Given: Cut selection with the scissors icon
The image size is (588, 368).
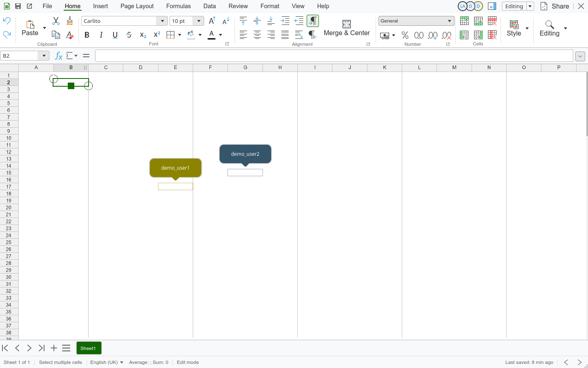Looking at the screenshot, I should 56,21.
